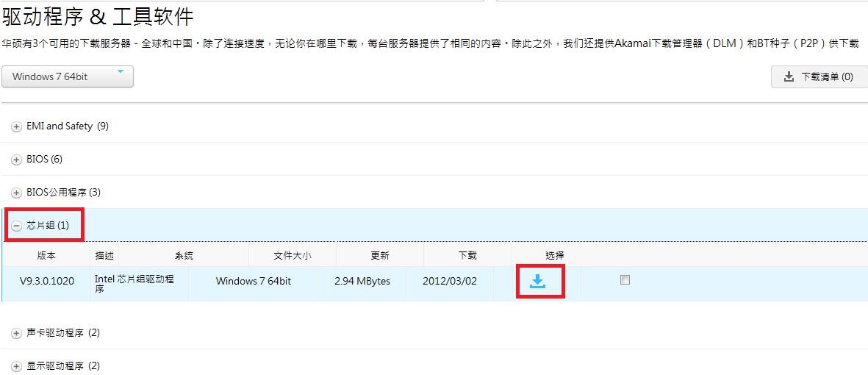Image resolution: width=868 pixels, height=375 pixels.
Task: Expand the 显示驱动程序 (2) category
Action: [x=17, y=366]
